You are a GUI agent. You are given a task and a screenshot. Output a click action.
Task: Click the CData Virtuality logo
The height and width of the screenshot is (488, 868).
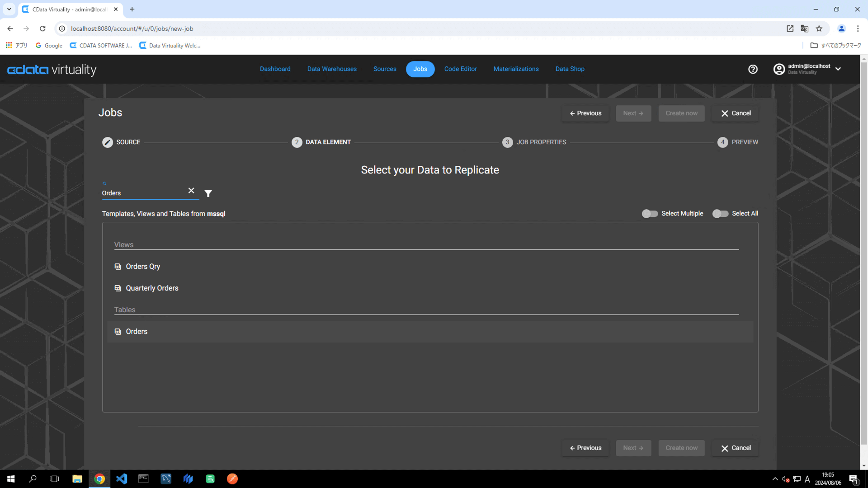pos(52,70)
